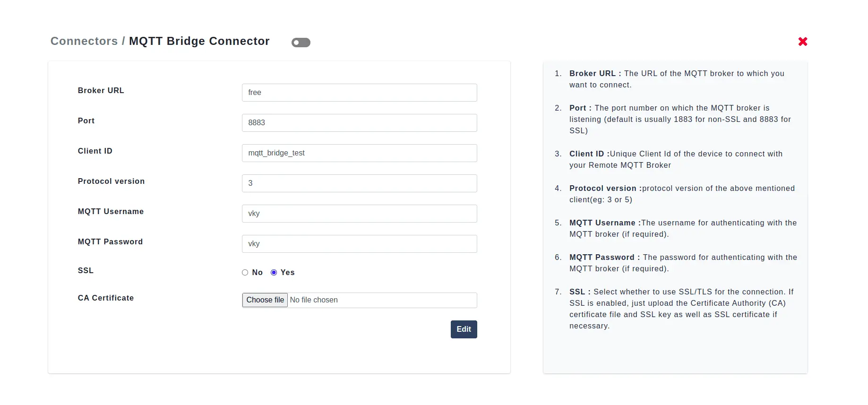Click the Broker URL help item
Viewport: 868px width, 405px height.
[677, 79]
